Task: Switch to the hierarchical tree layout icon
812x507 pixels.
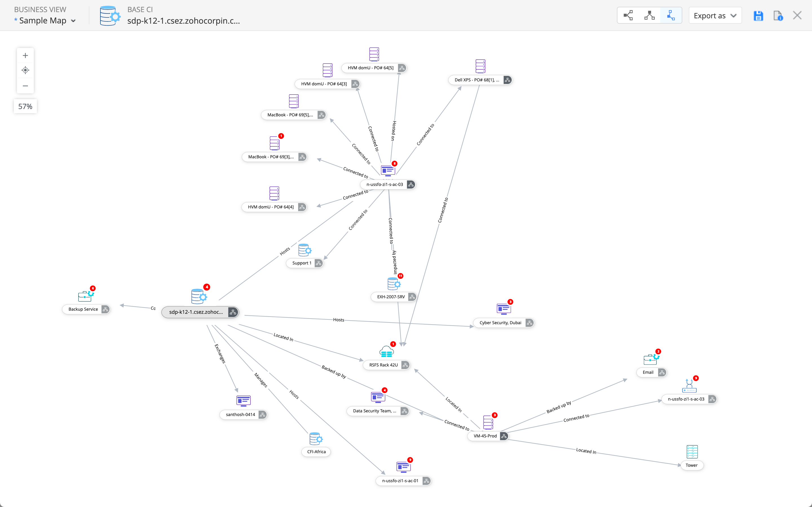Action: tap(650, 15)
